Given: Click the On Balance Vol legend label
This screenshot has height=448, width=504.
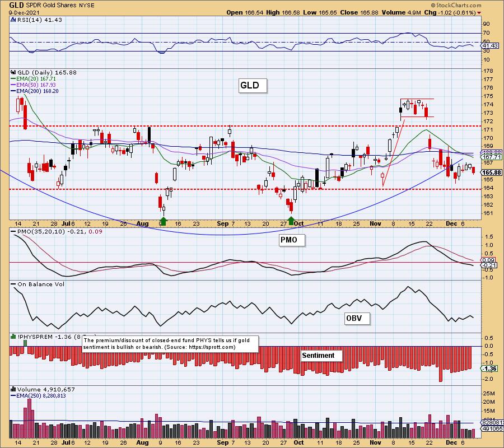Looking at the screenshot, I should pyautogui.click(x=38, y=284).
